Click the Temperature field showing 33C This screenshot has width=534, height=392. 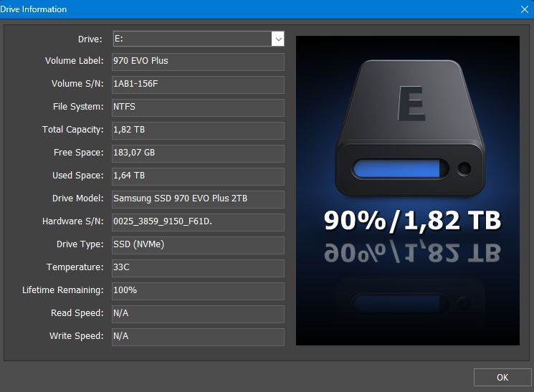(x=198, y=268)
